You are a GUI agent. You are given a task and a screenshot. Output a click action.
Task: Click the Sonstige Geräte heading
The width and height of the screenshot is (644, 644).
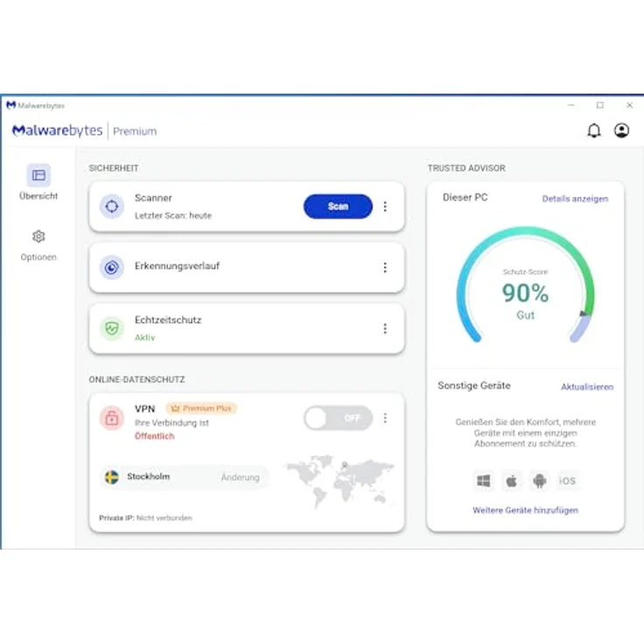pyautogui.click(x=474, y=386)
